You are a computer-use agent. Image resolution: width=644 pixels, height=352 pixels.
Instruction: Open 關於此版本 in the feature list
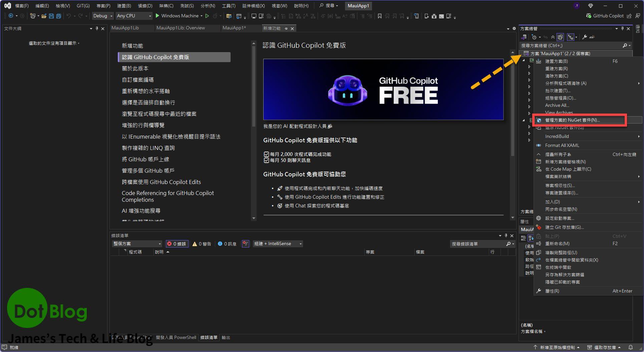[x=135, y=68]
